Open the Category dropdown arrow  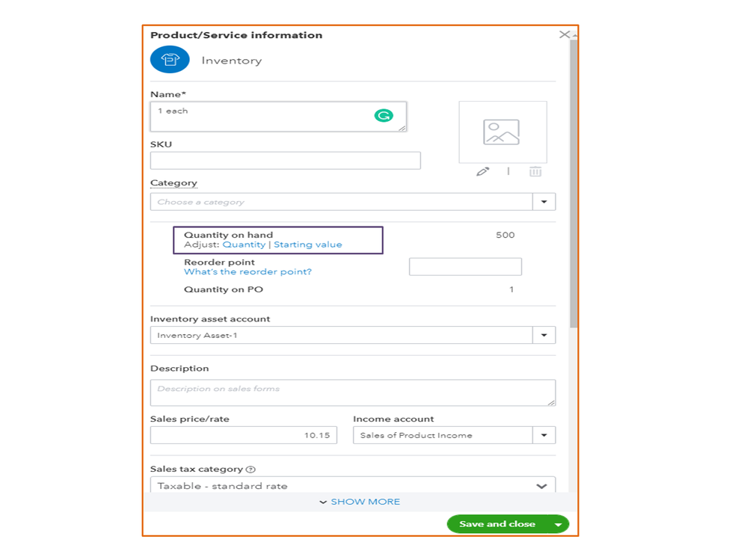click(x=544, y=202)
